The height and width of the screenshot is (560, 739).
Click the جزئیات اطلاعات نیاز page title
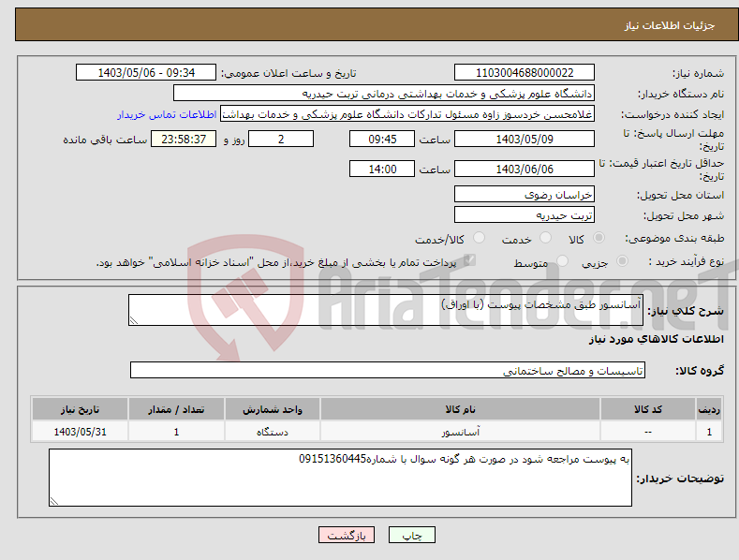pos(670,25)
